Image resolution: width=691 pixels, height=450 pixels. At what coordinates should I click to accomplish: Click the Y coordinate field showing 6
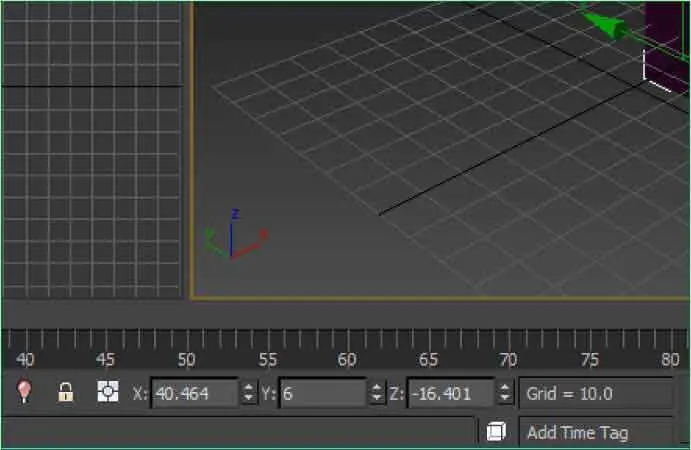click(323, 393)
